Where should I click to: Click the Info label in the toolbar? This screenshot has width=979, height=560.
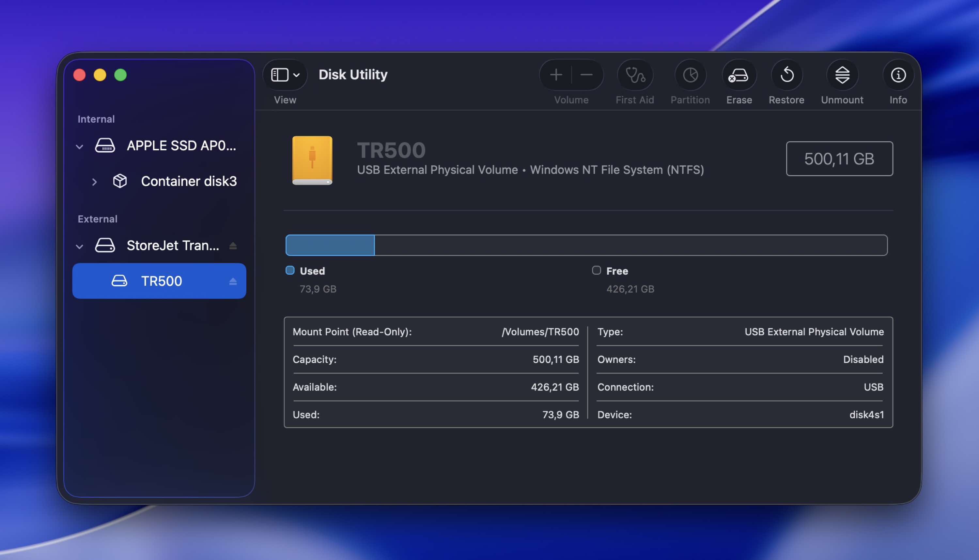898,99
